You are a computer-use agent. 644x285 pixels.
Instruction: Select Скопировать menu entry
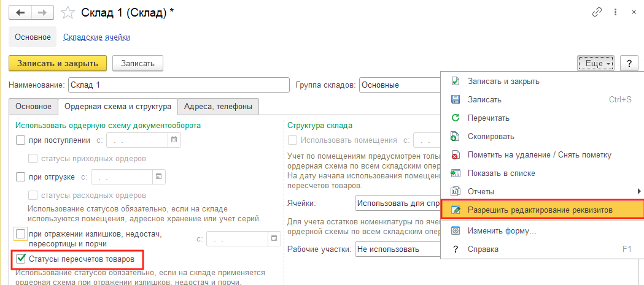pos(542,137)
